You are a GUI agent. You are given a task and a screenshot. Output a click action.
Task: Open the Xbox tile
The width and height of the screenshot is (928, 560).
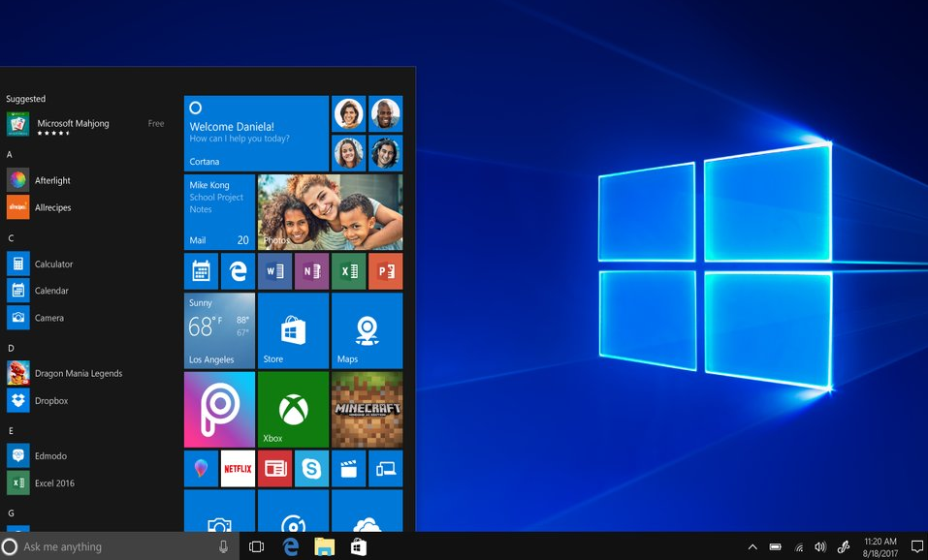pyautogui.click(x=292, y=409)
